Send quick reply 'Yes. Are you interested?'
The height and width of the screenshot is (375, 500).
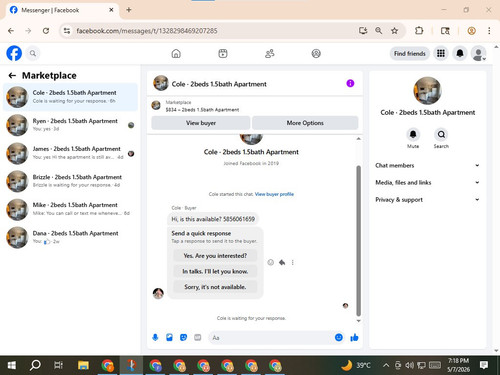pyautogui.click(x=215, y=256)
